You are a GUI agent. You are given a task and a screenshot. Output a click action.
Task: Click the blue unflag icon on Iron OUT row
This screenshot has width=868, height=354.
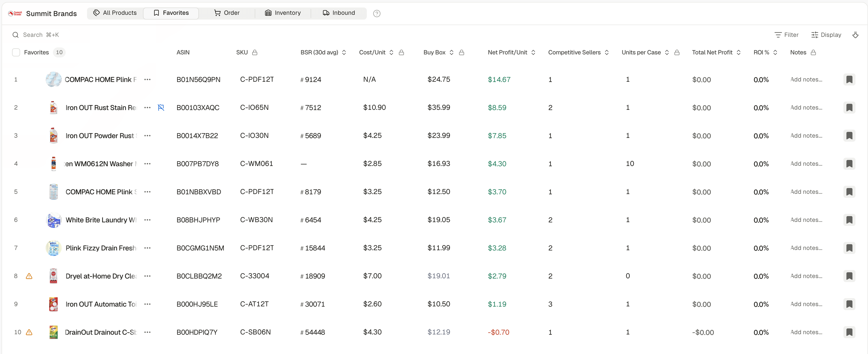[161, 108]
